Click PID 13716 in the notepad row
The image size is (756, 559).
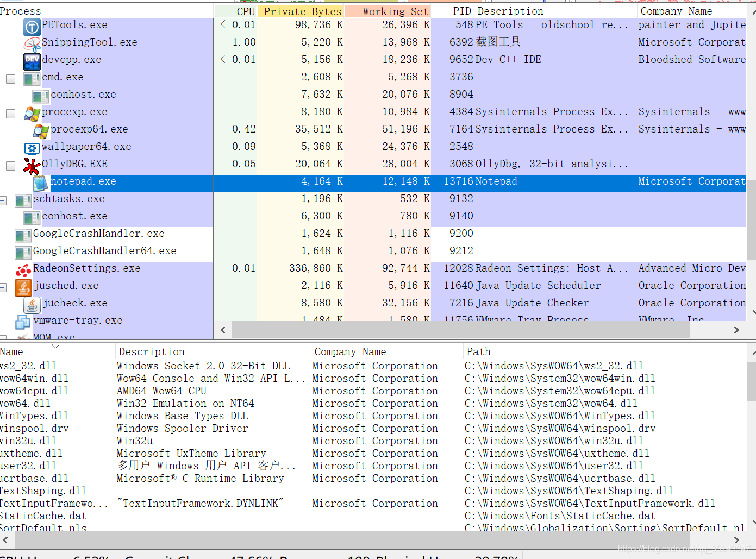click(459, 181)
